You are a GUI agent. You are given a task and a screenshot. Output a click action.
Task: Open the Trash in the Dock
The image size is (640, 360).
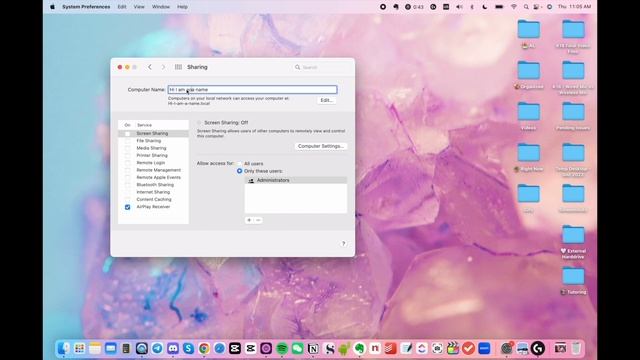pyautogui.click(x=576, y=348)
